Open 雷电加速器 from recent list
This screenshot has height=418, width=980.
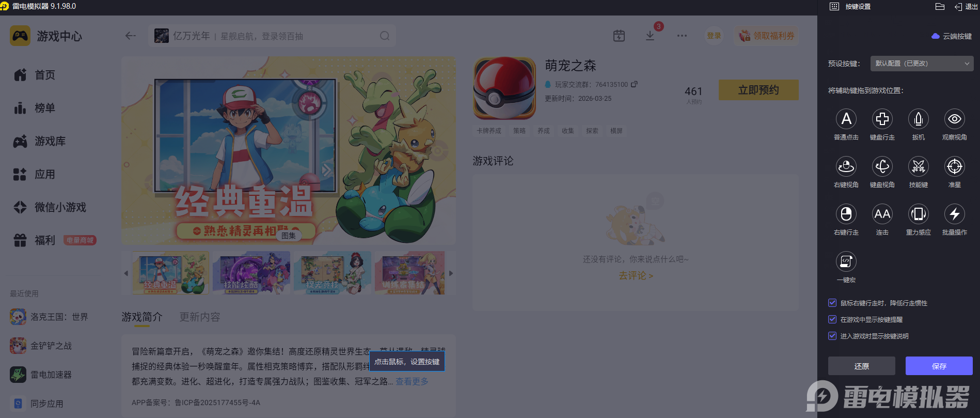point(41,375)
